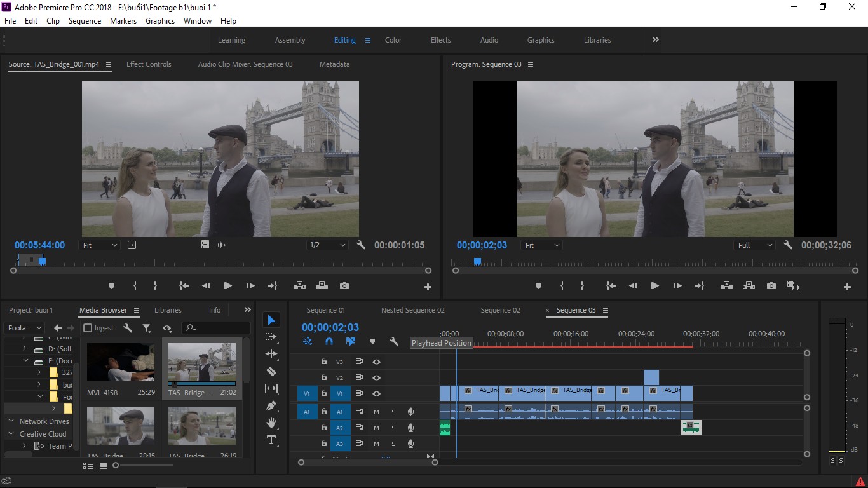The height and width of the screenshot is (488, 868).
Task: Toggle lock on track V3
Action: [324, 362]
